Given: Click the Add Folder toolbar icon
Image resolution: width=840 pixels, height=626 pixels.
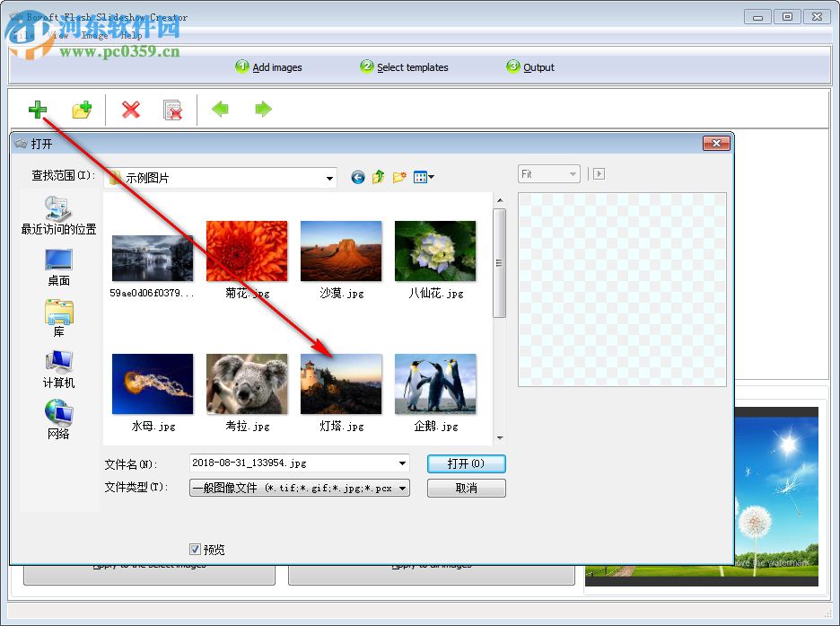Looking at the screenshot, I should tap(83, 110).
